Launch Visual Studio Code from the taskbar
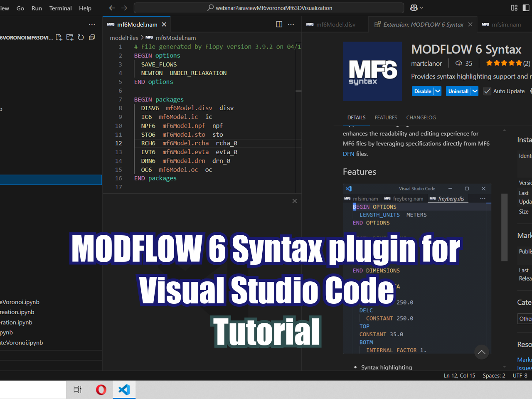Viewport: 532px width, 399px height. tap(124, 389)
